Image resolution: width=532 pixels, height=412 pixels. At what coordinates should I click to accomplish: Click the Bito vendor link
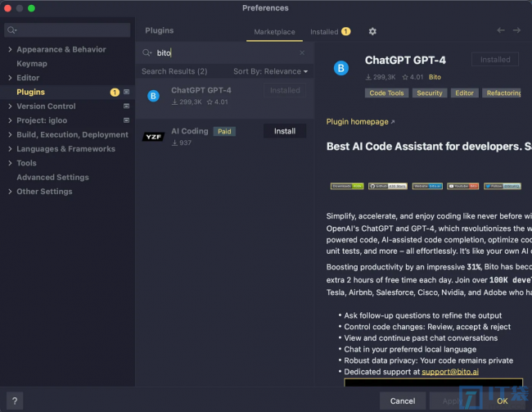click(x=435, y=77)
